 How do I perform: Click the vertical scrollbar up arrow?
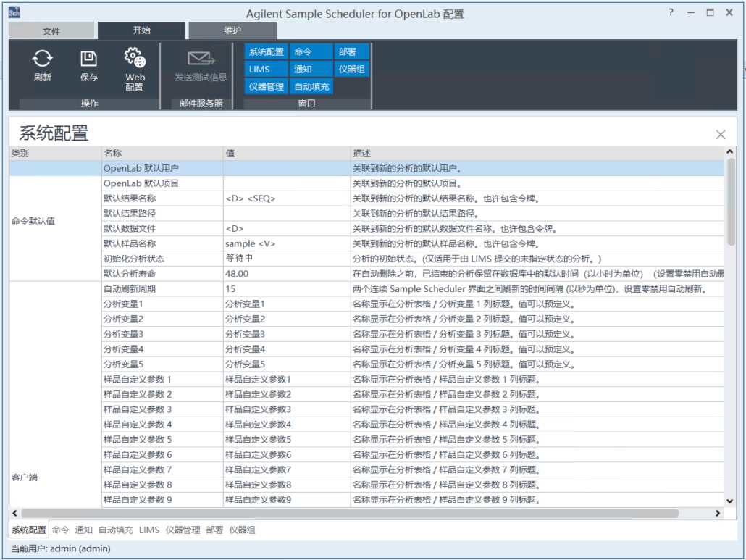pyautogui.click(x=730, y=152)
